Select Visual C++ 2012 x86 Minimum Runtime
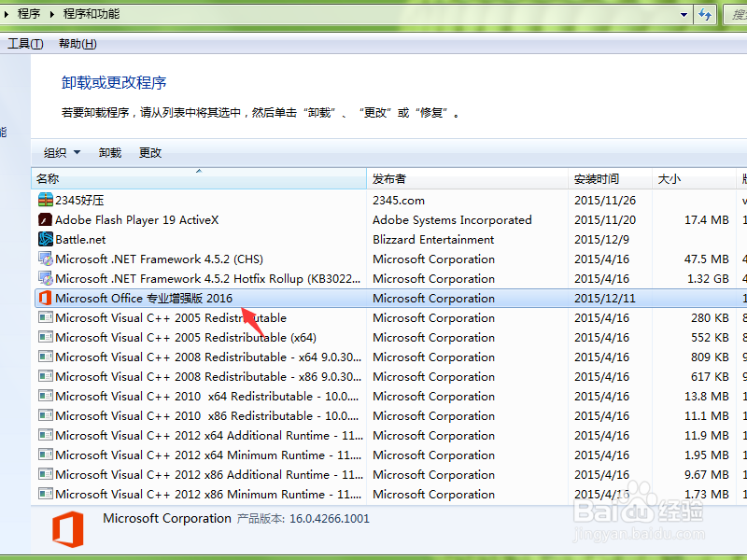This screenshot has width=747, height=560. [208, 494]
